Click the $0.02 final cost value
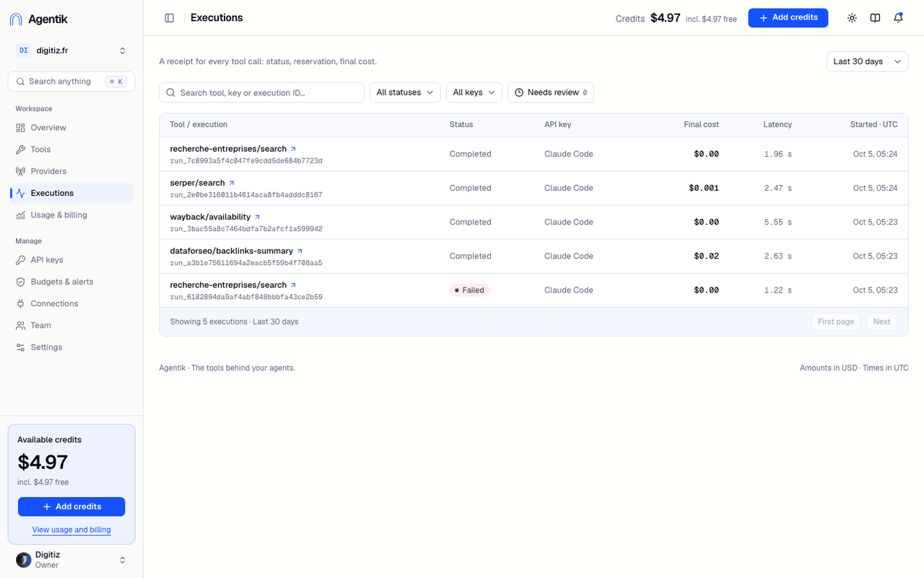This screenshot has width=924, height=578. coord(707,256)
